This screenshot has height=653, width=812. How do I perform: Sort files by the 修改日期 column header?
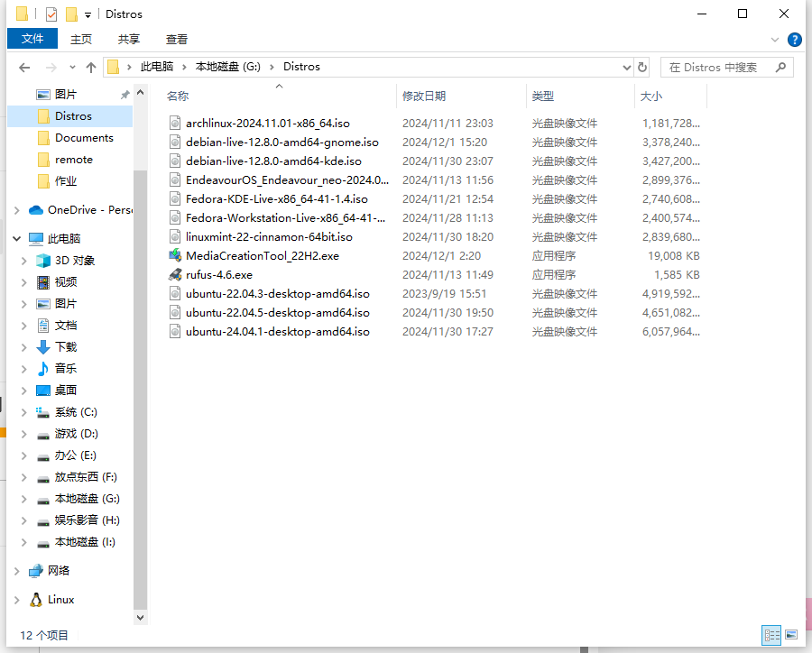[x=424, y=97]
